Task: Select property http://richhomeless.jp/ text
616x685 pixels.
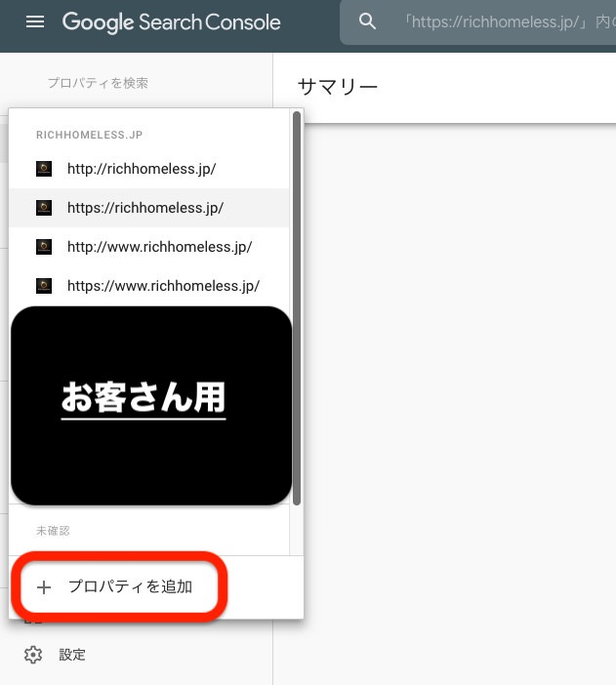Action: pyautogui.click(x=142, y=169)
